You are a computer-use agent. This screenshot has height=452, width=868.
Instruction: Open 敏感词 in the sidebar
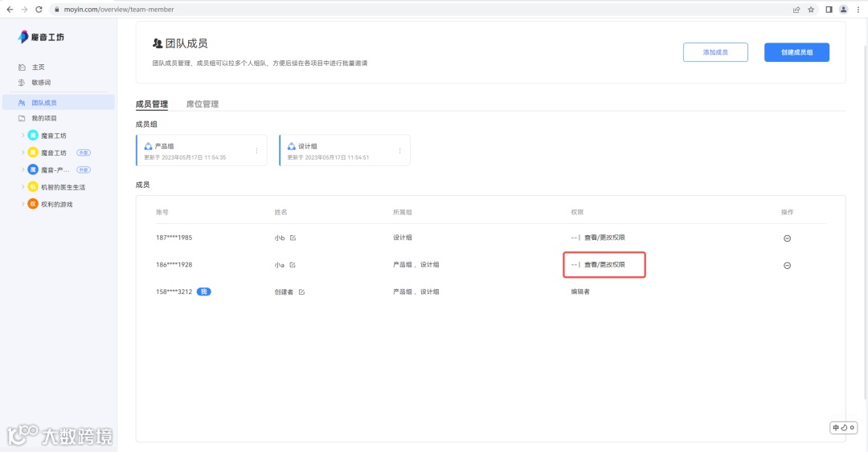(41, 83)
